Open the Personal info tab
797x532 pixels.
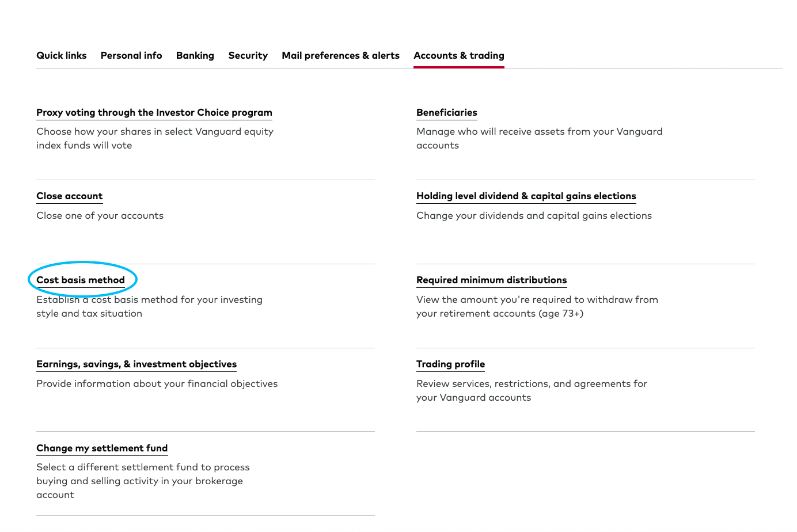[131, 55]
